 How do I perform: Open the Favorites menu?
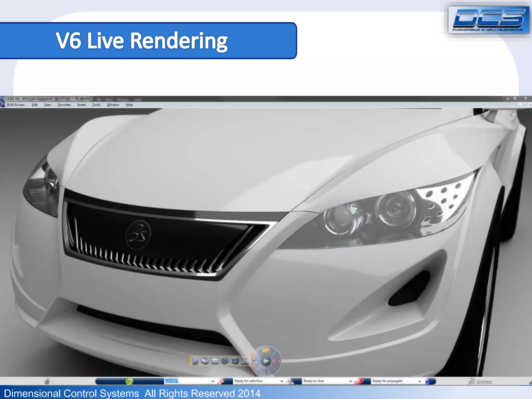(64, 105)
